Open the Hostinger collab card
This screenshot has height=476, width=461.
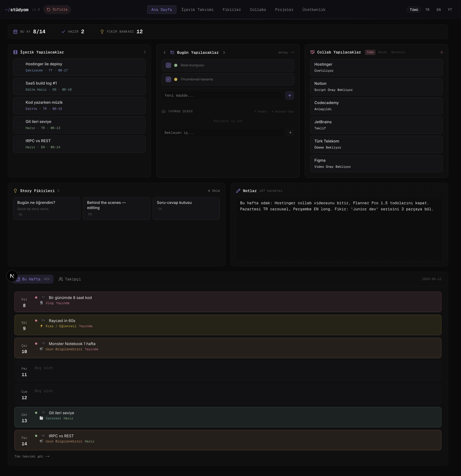(376, 68)
